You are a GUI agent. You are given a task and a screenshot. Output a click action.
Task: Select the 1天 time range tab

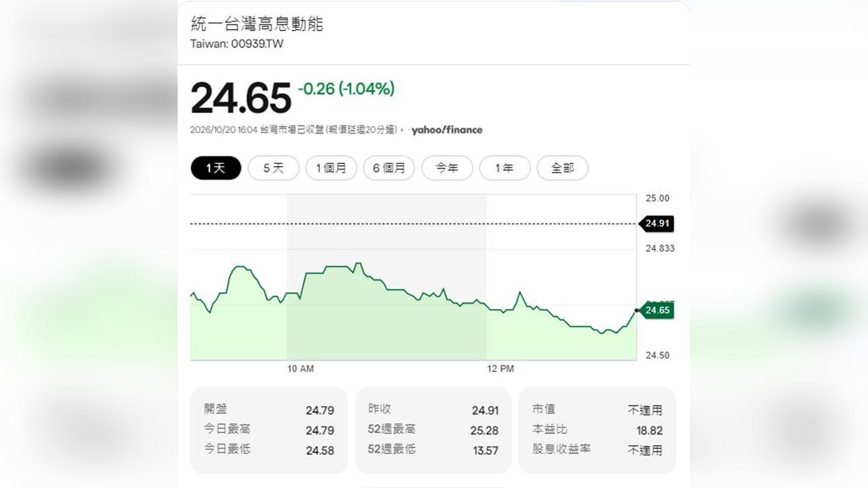click(216, 168)
